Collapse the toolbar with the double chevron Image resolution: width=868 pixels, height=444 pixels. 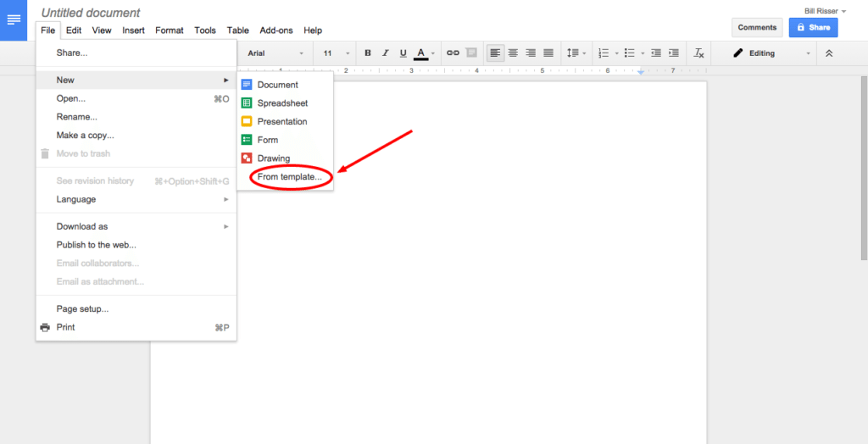tap(829, 53)
